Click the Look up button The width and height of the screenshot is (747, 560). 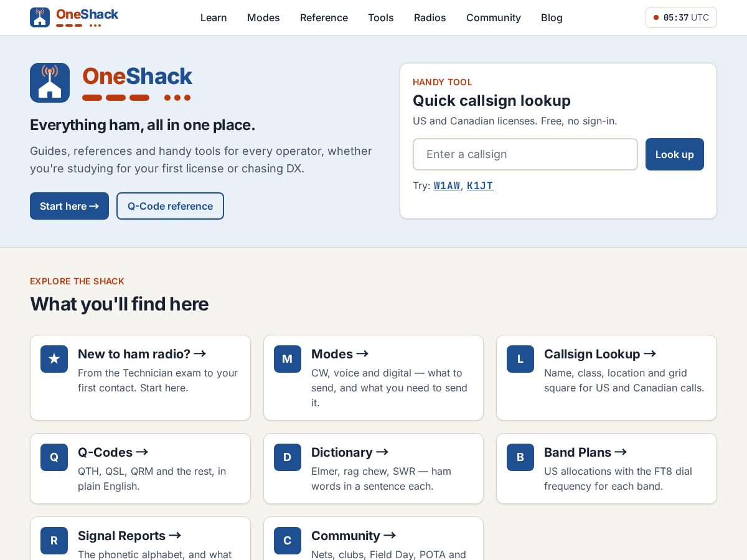click(x=675, y=154)
